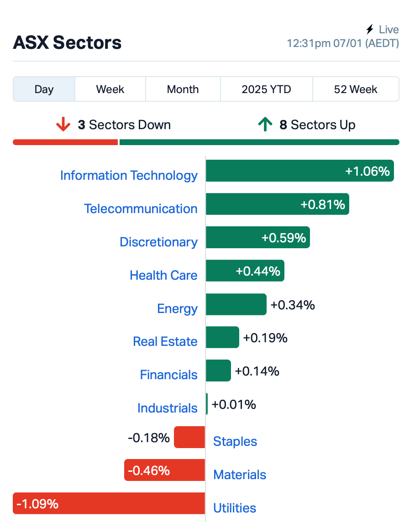Click the Discretionary sector link
Viewport: 420px width, 522px height.
pyautogui.click(x=159, y=242)
